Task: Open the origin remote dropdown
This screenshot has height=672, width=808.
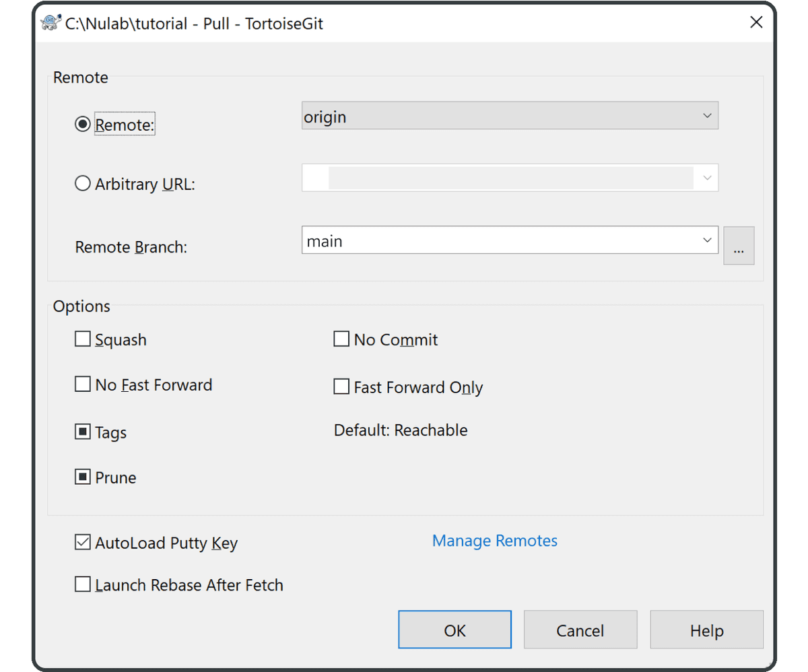Action: tap(707, 115)
